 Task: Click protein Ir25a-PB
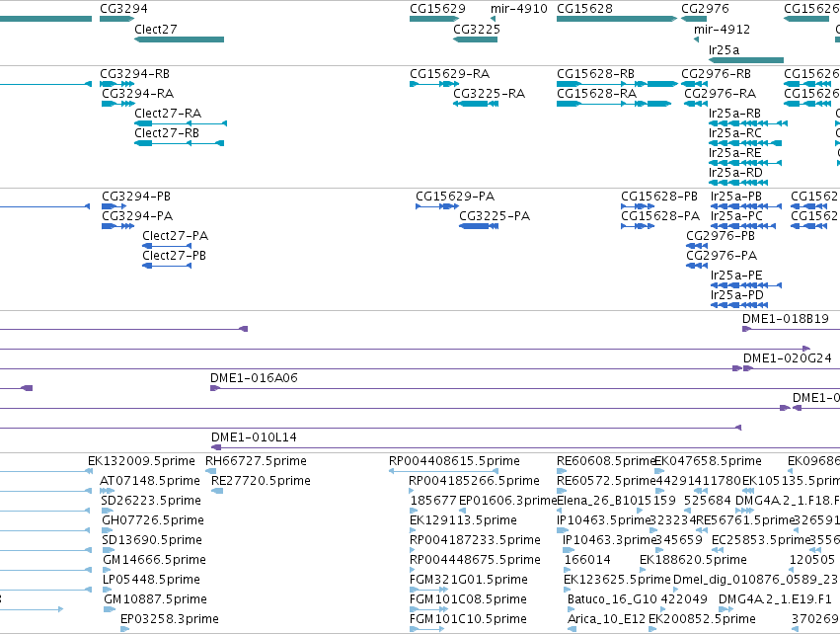click(x=746, y=206)
